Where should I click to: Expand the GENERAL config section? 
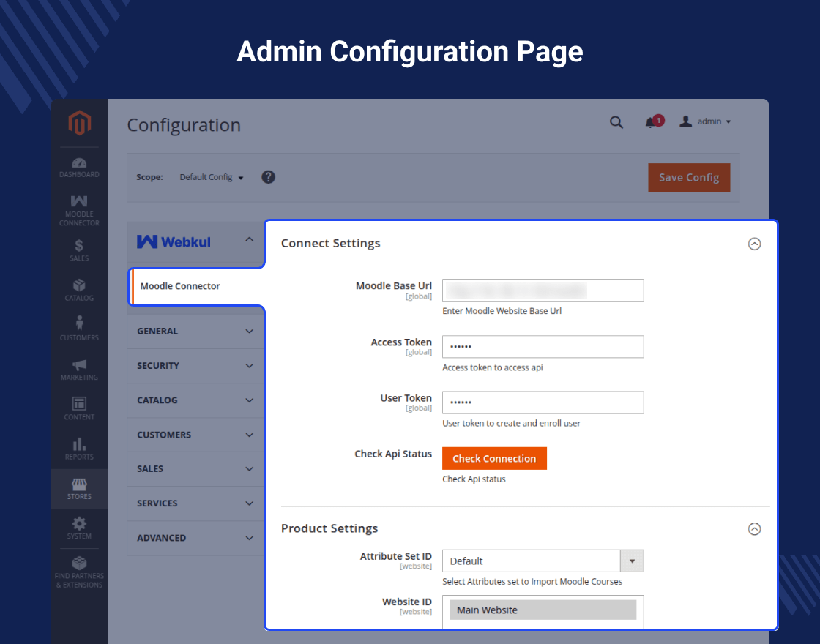(x=195, y=332)
